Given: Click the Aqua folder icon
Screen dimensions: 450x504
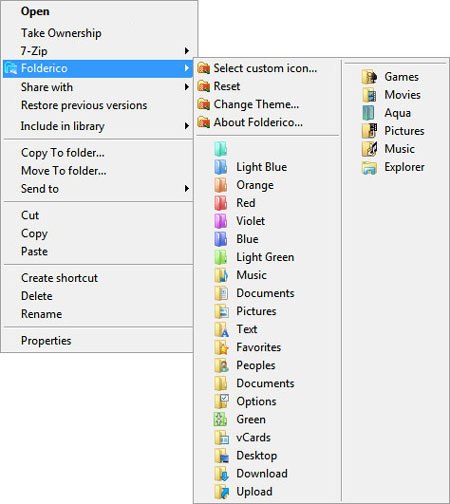Looking at the screenshot, I should (x=369, y=113).
